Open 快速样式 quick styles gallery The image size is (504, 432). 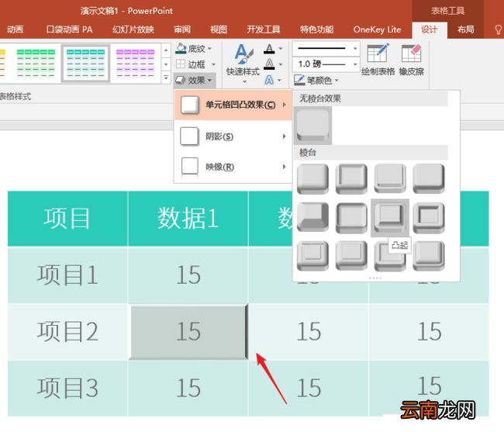tap(243, 64)
